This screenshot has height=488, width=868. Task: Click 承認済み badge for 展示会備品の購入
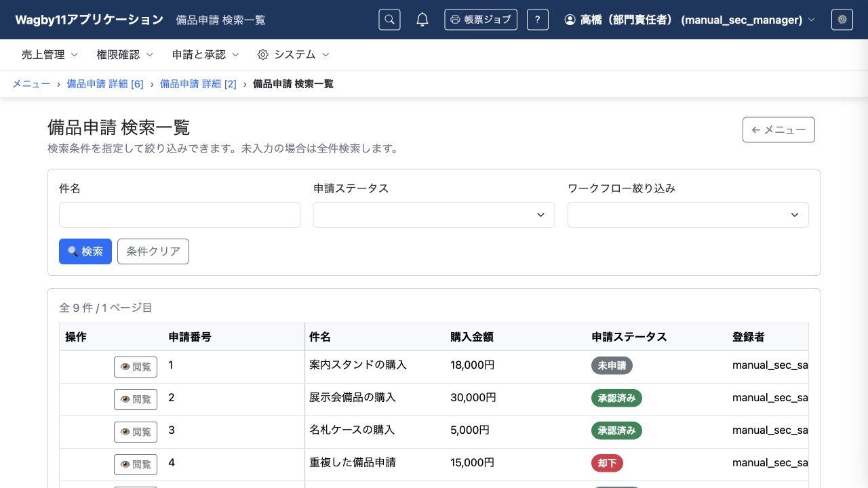(616, 398)
